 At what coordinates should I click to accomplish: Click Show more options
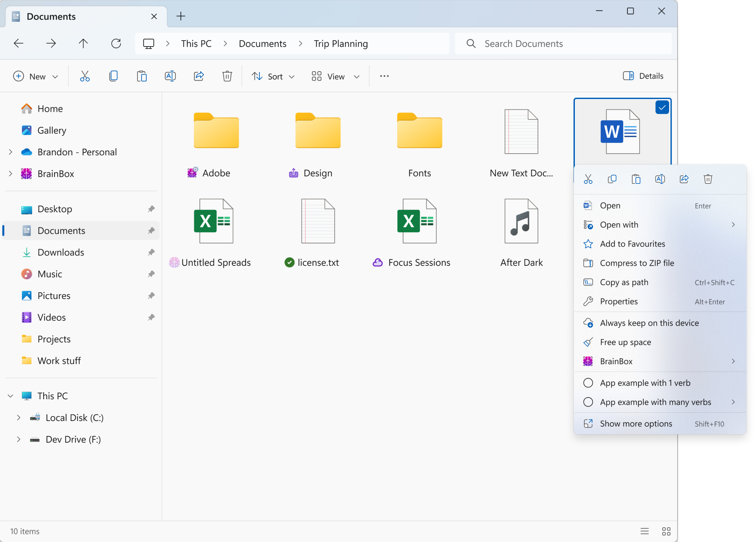[x=660, y=424]
